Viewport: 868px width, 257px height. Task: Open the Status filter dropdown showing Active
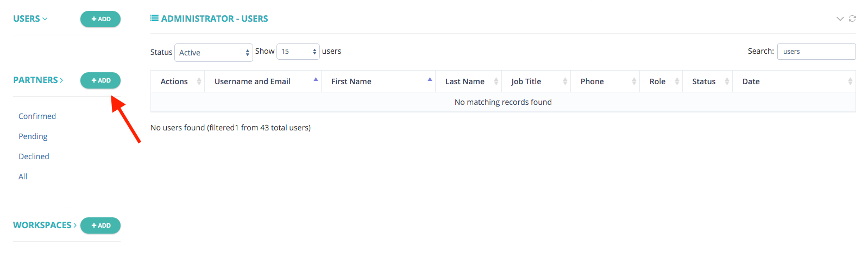[x=213, y=53]
